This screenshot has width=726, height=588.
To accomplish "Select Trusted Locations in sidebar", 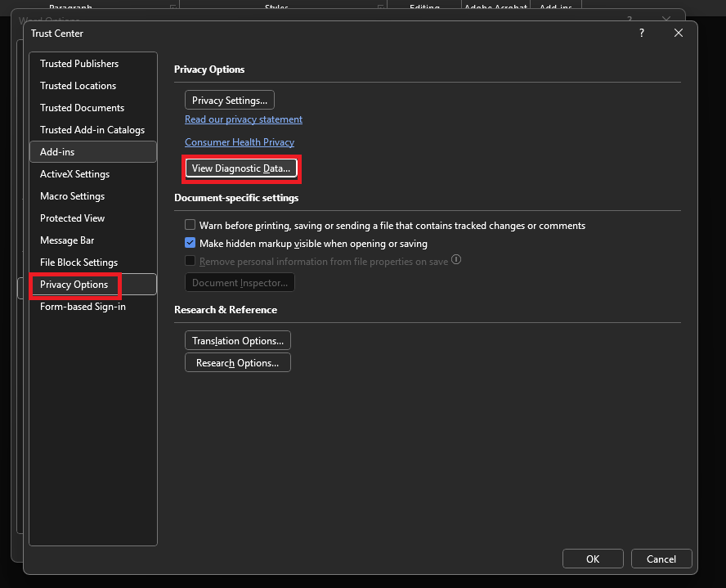I will [78, 86].
